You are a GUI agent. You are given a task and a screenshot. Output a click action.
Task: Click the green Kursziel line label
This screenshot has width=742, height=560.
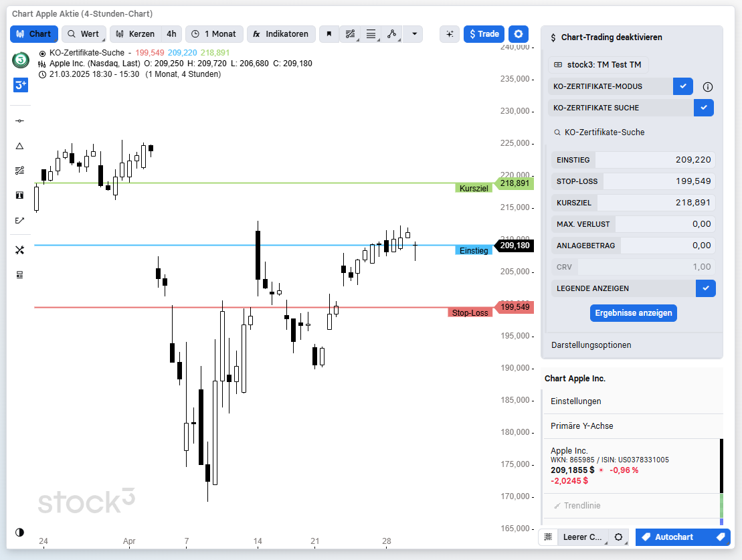point(474,189)
